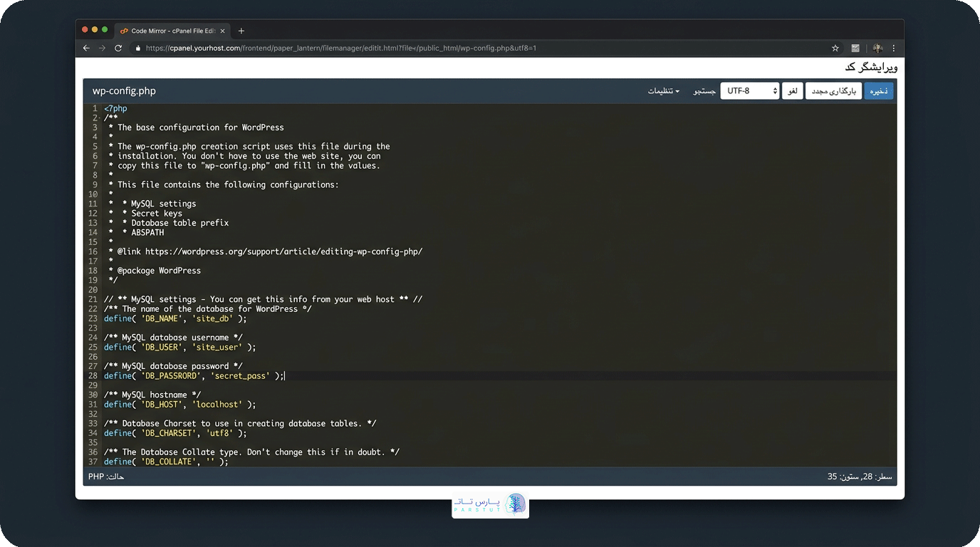Image resolution: width=980 pixels, height=547 pixels.
Task: Expand the تنظیمات settings dropdown
Action: [x=664, y=91]
